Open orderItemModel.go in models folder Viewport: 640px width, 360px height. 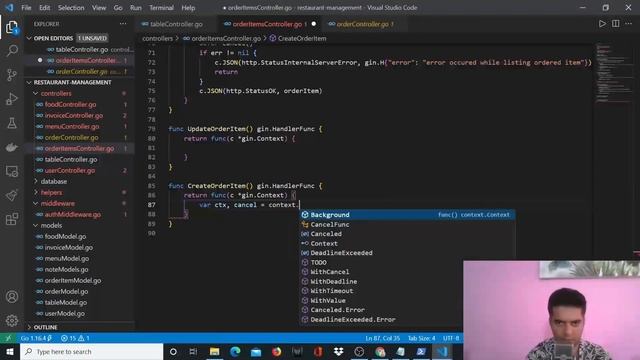tap(73, 280)
